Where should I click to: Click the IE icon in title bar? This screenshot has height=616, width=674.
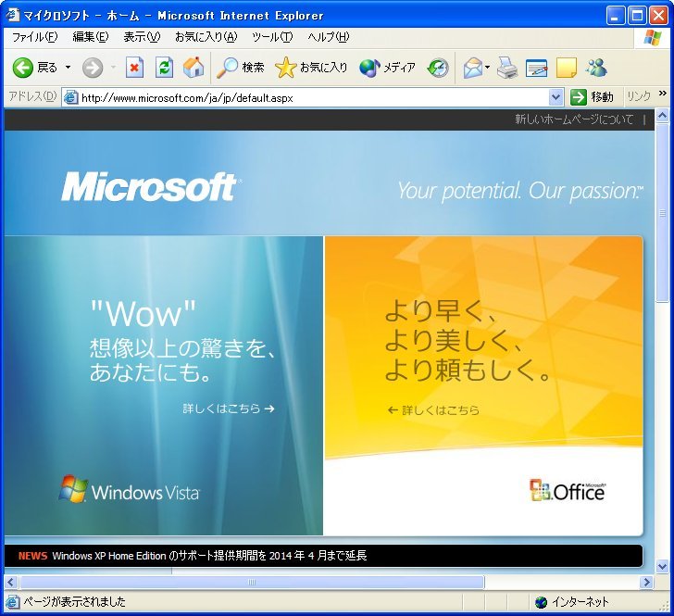12,15
